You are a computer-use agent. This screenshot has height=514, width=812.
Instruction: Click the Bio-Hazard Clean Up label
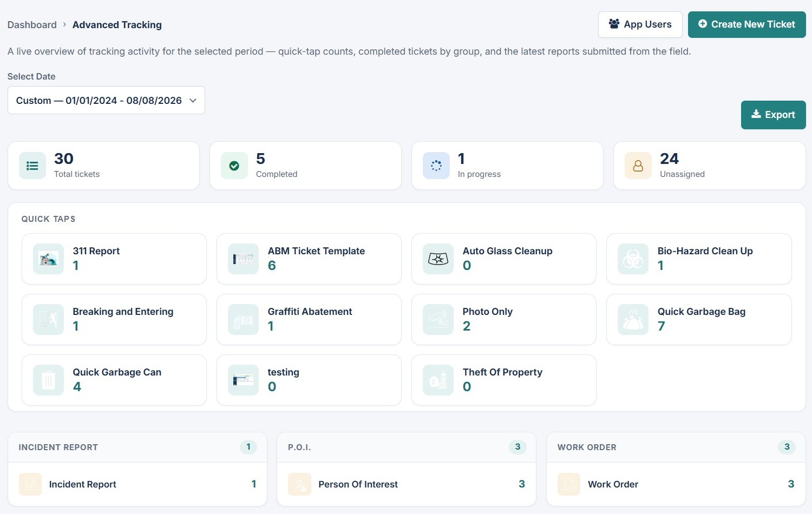pos(705,251)
